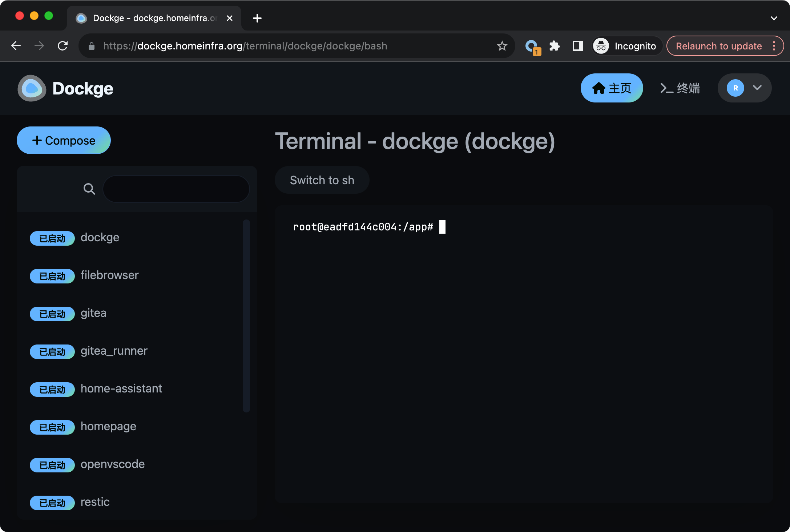790x532 pixels.
Task: Click the home-assistant list item
Action: [x=121, y=388]
